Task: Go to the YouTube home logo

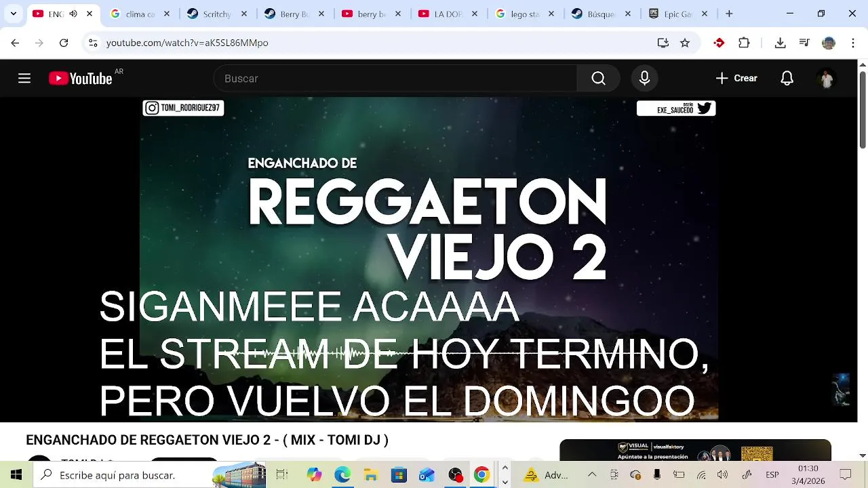Action: tap(81, 79)
